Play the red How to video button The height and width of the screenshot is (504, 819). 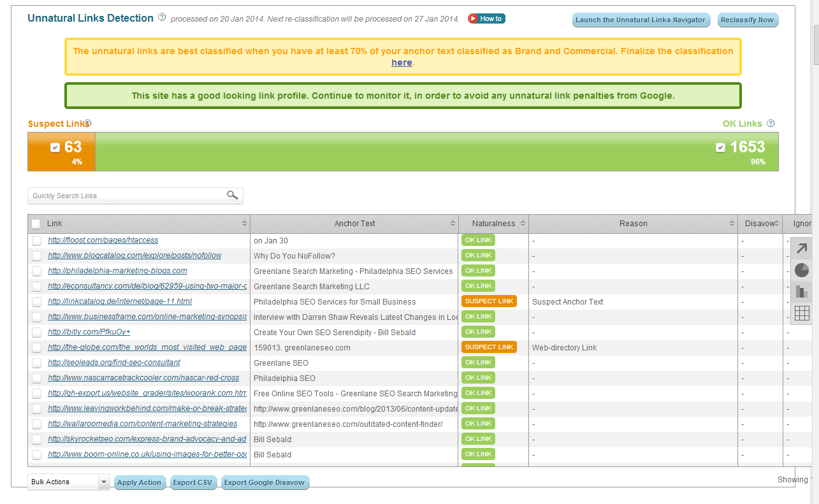pos(486,18)
